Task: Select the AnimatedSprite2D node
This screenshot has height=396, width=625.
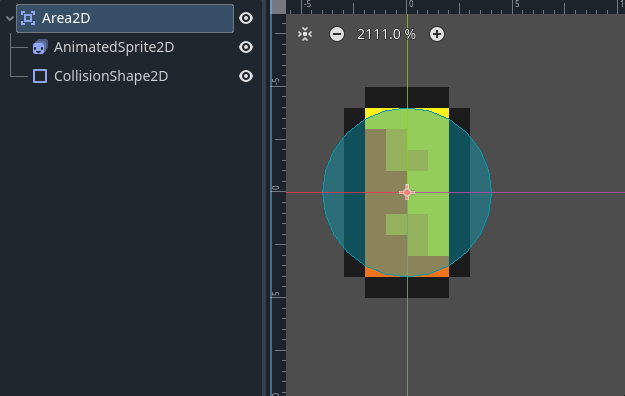Action: coord(114,47)
